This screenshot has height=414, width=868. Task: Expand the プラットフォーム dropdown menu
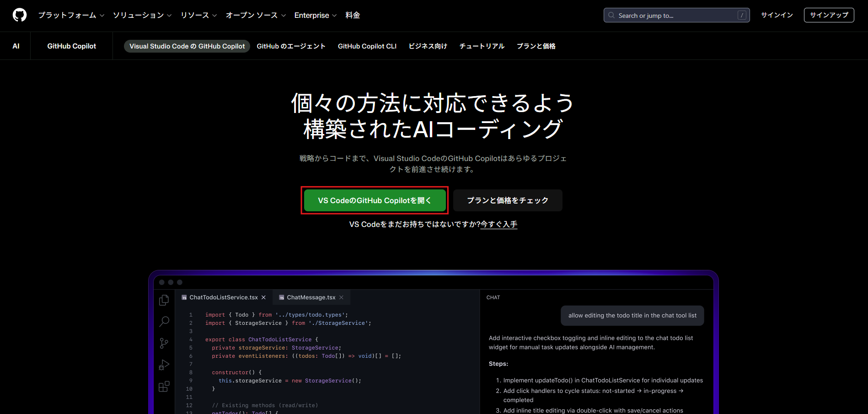(x=71, y=15)
